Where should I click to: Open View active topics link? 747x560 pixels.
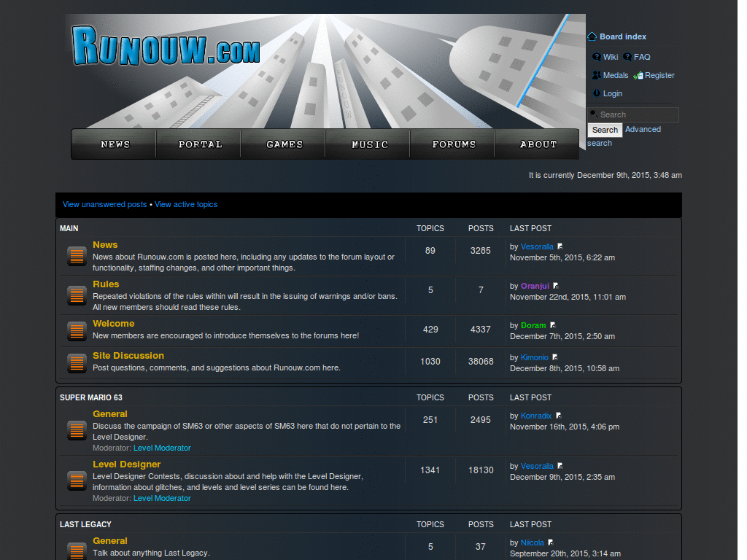186,205
